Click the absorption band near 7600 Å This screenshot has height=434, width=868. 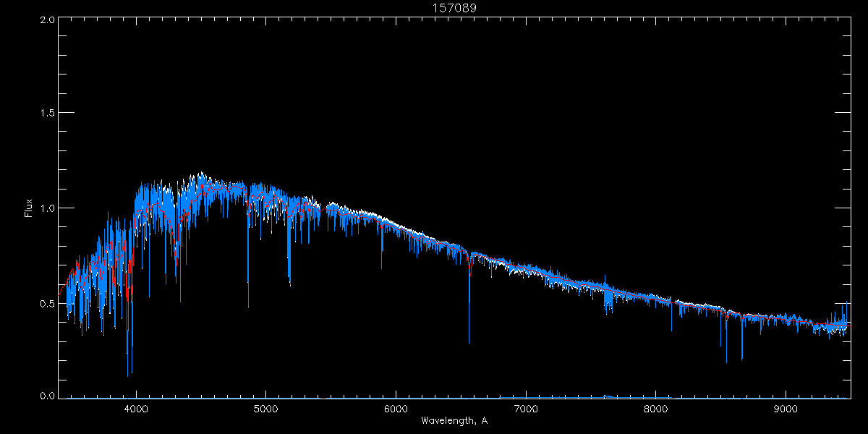click(x=608, y=299)
